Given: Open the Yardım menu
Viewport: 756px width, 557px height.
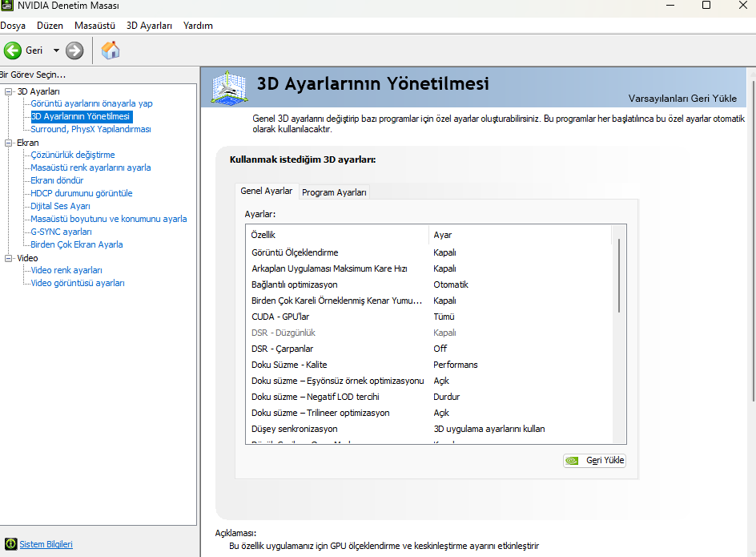Looking at the screenshot, I should coord(198,26).
